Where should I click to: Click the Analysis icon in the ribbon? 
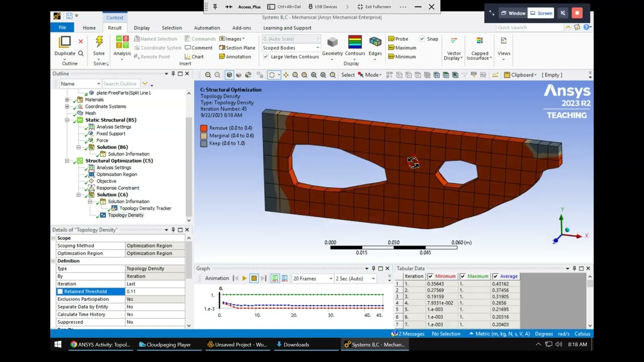[x=122, y=42]
